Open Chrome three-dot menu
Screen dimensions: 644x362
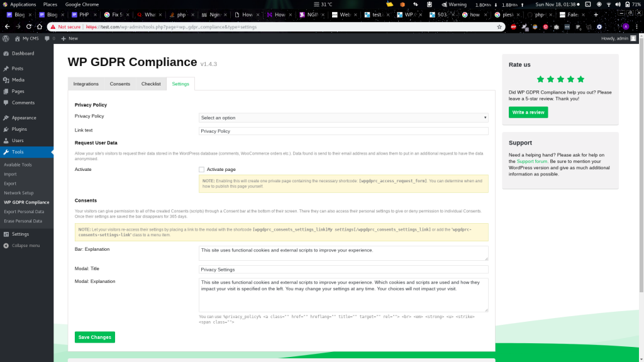click(636, 27)
